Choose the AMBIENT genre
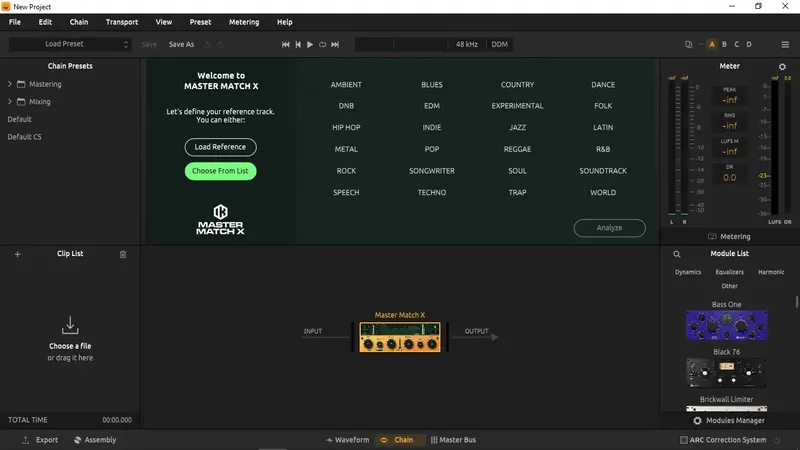The width and height of the screenshot is (800, 450). click(x=346, y=85)
